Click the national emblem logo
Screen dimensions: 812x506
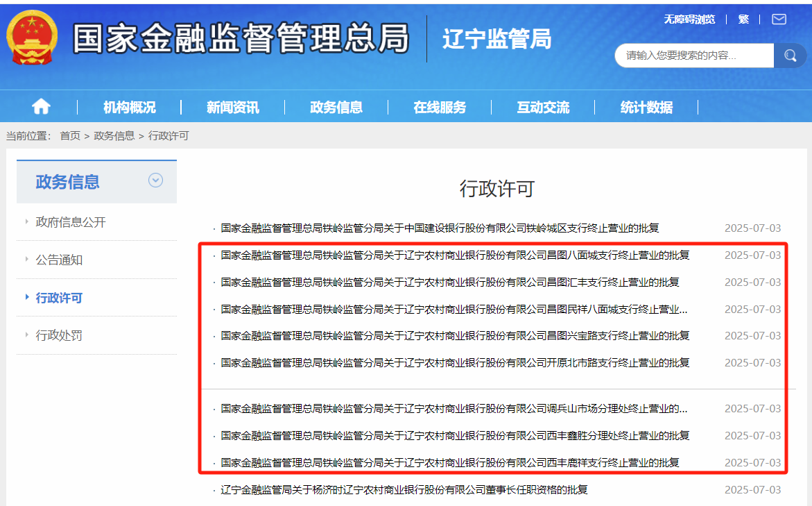point(32,38)
